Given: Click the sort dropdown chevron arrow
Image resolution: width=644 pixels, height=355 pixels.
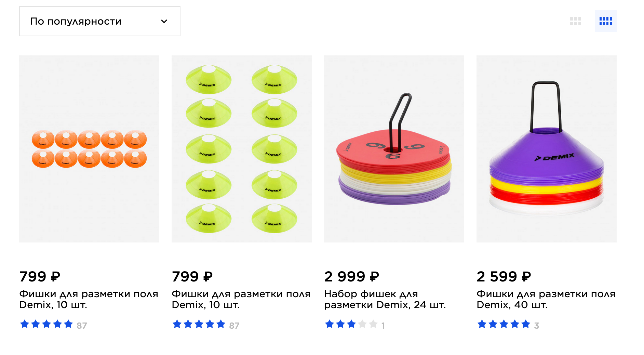Looking at the screenshot, I should coord(164,21).
